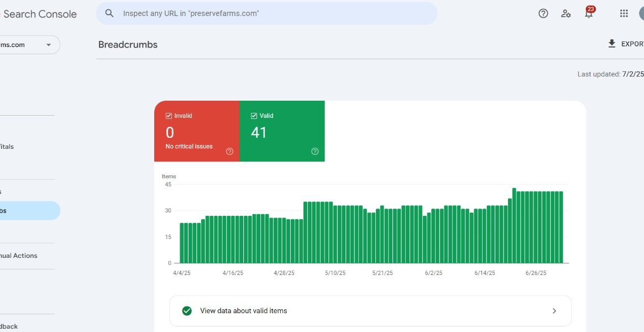Click green checkmark icon beside valid items
Image resolution: width=644 pixels, height=332 pixels.
coord(187,310)
